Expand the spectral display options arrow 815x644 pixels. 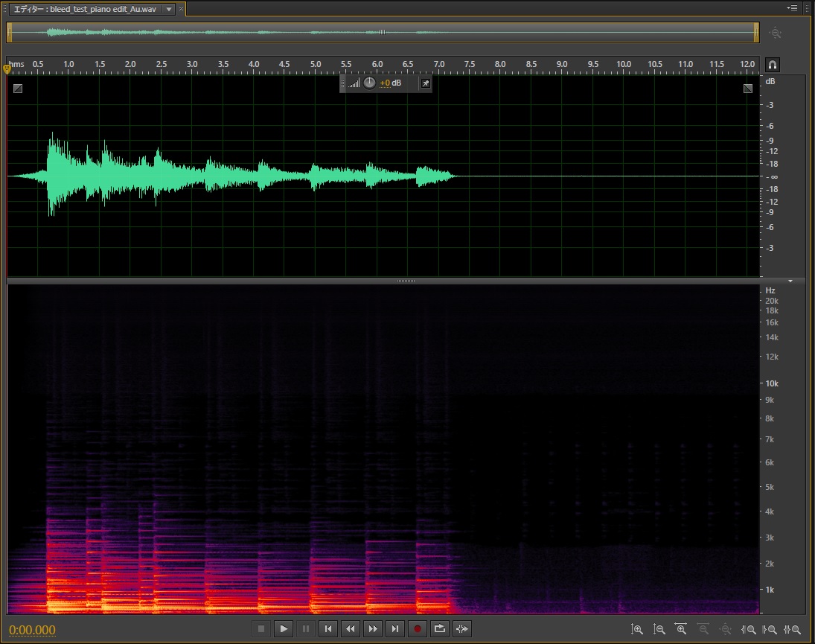(790, 281)
